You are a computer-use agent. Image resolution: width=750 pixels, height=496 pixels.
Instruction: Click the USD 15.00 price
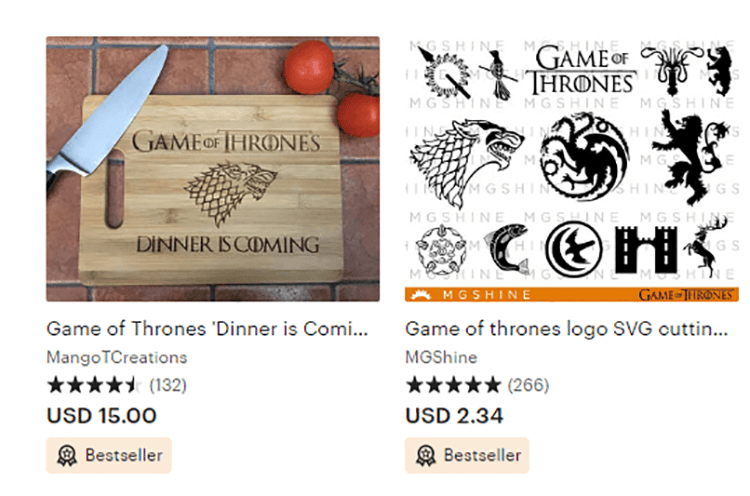click(101, 416)
